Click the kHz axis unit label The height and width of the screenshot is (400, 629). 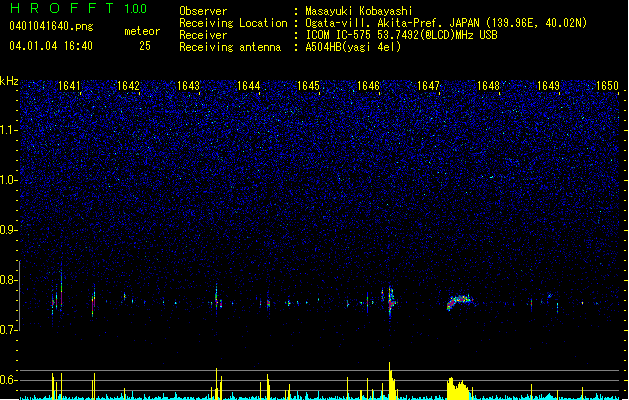(9, 81)
